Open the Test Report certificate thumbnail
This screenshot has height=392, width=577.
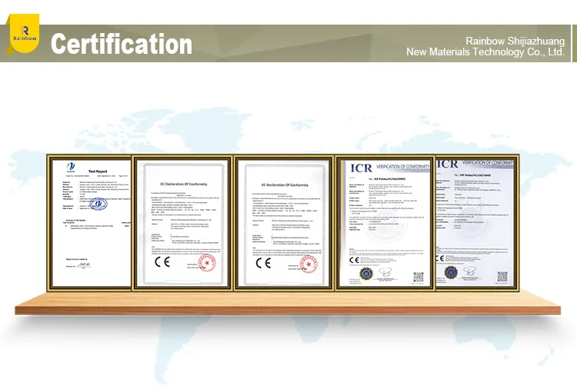tap(89, 223)
